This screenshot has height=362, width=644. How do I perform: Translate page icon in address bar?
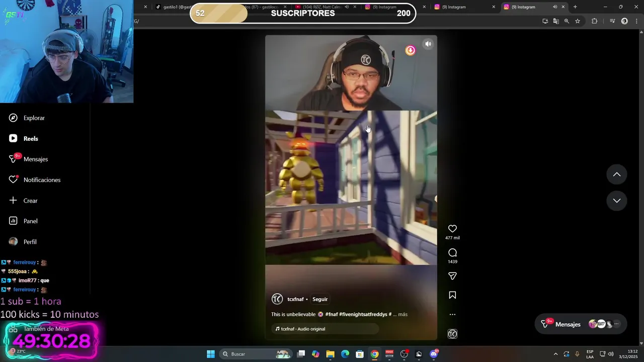click(x=556, y=21)
